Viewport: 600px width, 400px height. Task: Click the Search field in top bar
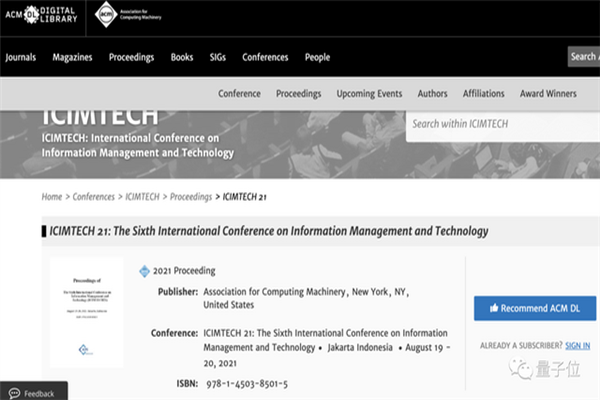click(584, 57)
